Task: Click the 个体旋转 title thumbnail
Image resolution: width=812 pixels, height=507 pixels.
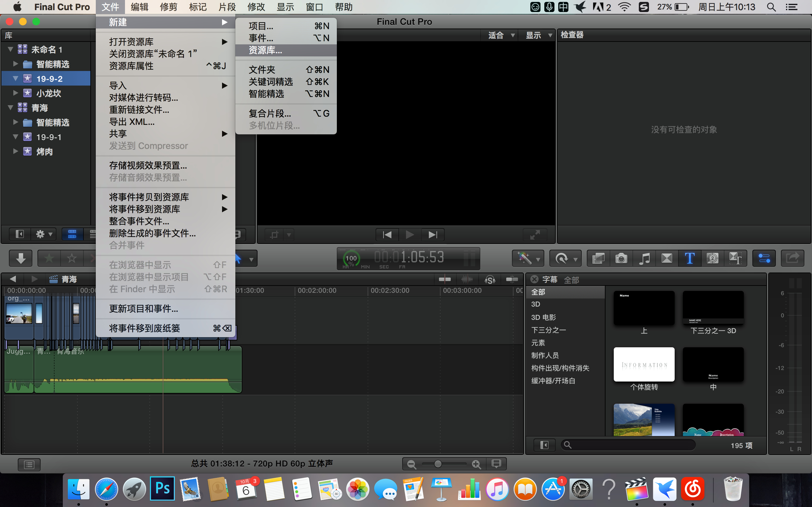Action: tap(644, 364)
